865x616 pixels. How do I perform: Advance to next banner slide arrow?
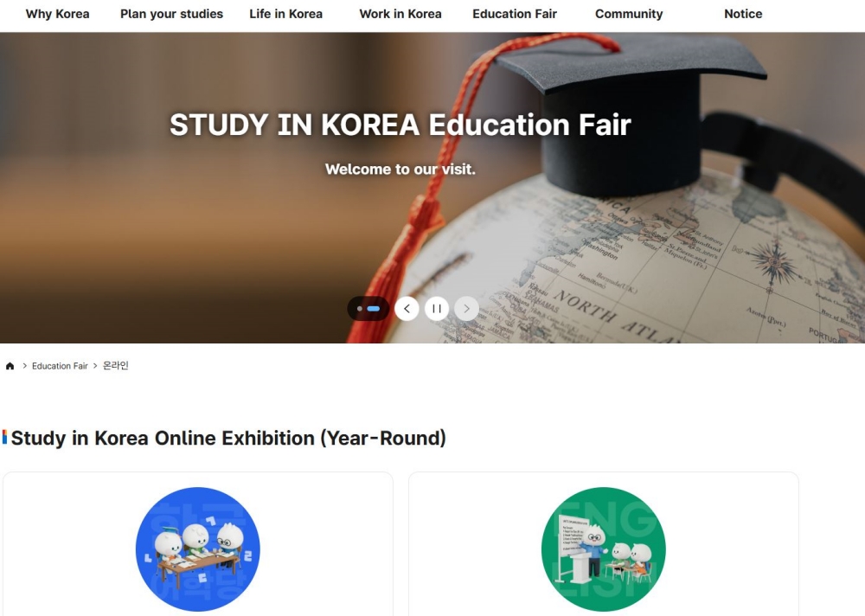tap(466, 309)
